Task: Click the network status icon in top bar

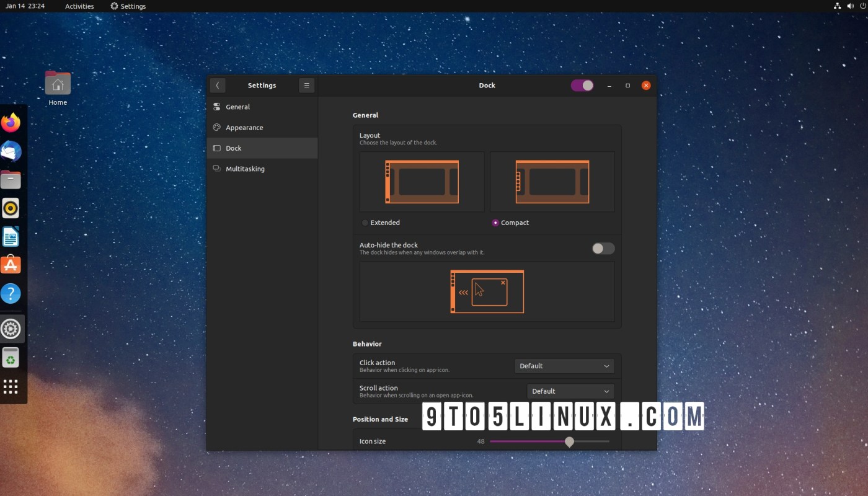Action: tap(838, 6)
